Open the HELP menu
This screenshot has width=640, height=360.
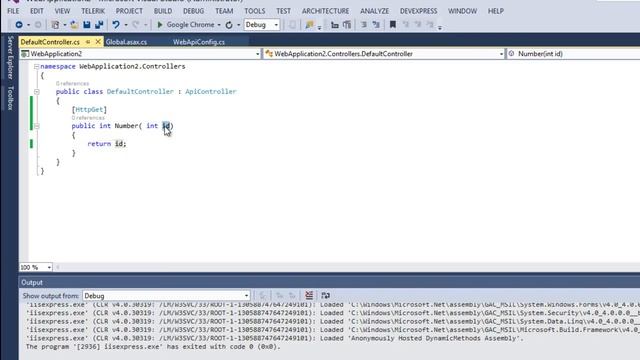tap(496, 11)
